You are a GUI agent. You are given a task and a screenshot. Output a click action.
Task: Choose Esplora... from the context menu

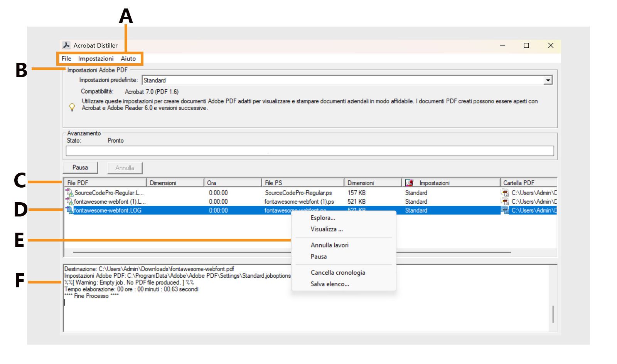(323, 218)
